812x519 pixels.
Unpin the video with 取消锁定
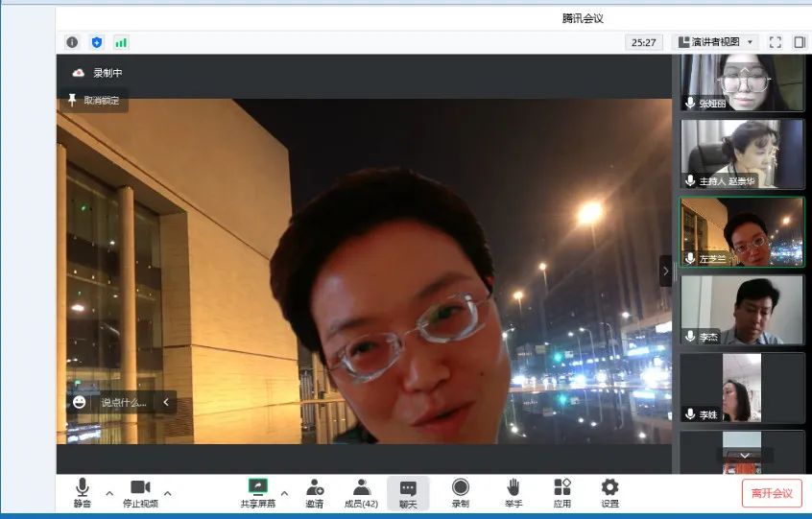(x=94, y=101)
